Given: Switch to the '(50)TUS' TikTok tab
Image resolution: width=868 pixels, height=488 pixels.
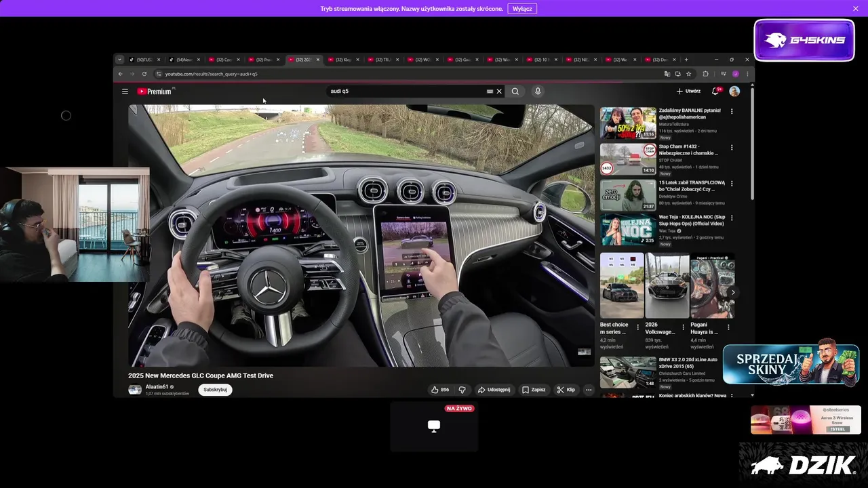Looking at the screenshot, I should [144, 60].
